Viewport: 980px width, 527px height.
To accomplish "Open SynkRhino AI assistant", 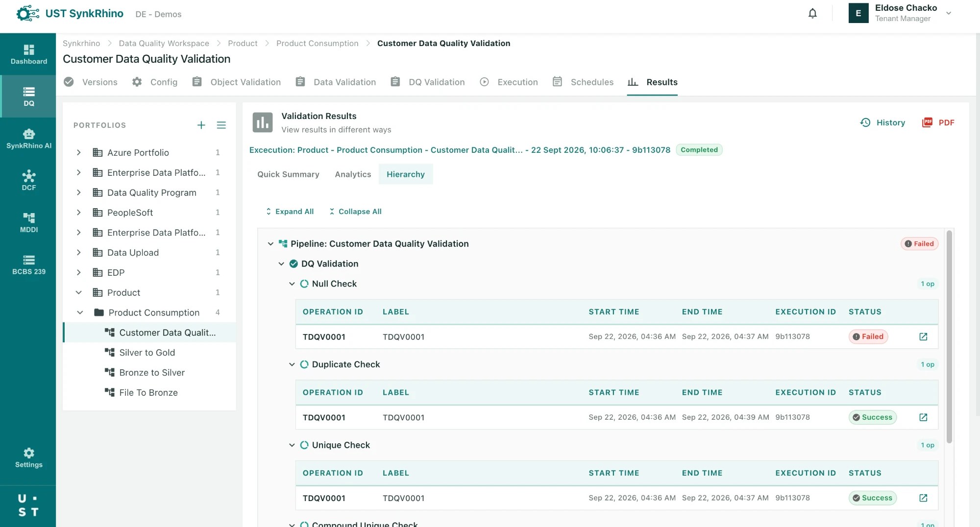I will (29, 139).
